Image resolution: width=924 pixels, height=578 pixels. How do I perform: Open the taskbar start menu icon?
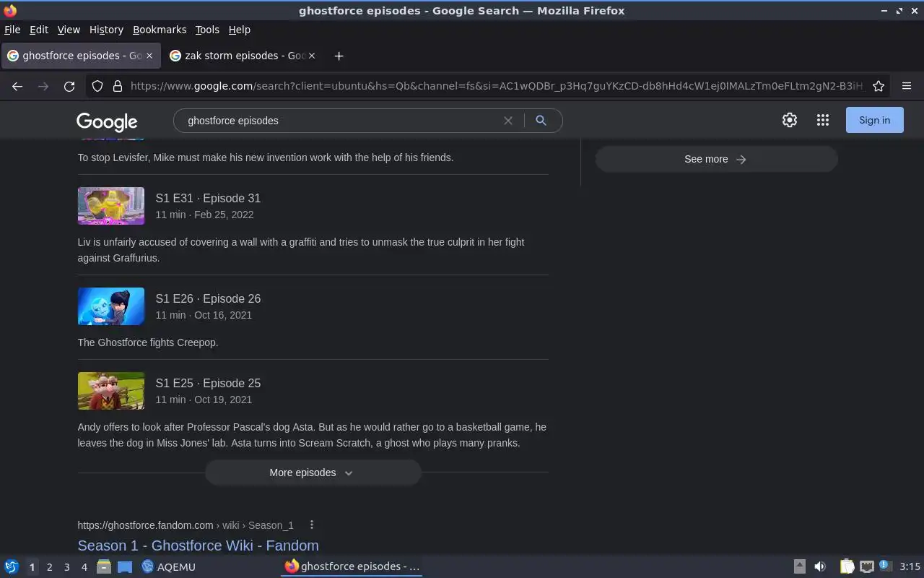pos(11,566)
